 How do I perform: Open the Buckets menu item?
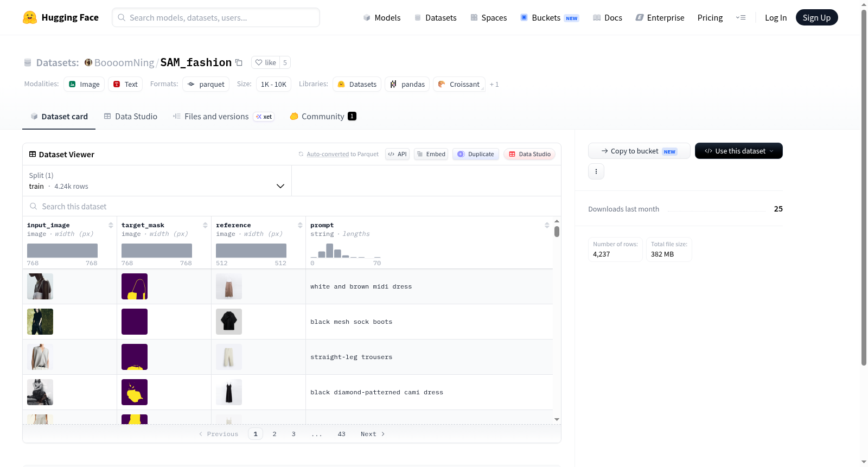point(550,18)
